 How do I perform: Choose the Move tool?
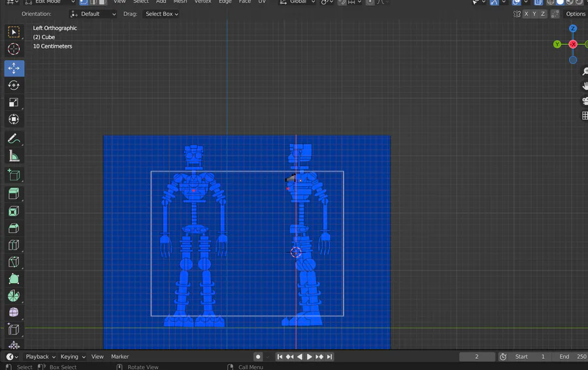click(x=14, y=68)
